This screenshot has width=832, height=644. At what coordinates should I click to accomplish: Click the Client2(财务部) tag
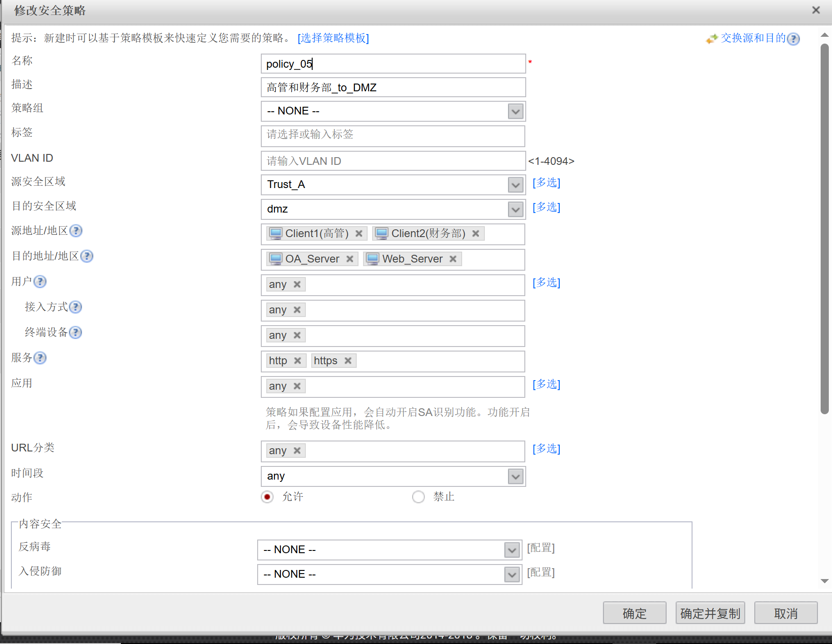tap(428, 233)
